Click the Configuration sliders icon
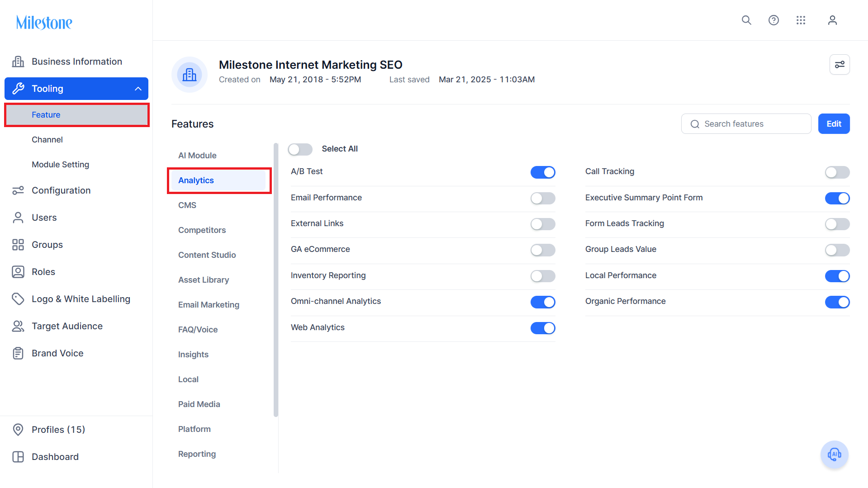 click(x=18, y=190)
